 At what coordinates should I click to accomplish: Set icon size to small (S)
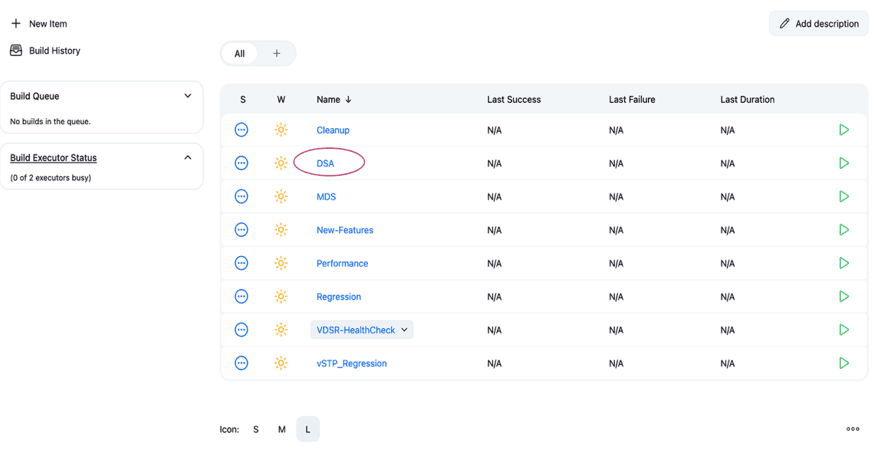click(256, 429)
